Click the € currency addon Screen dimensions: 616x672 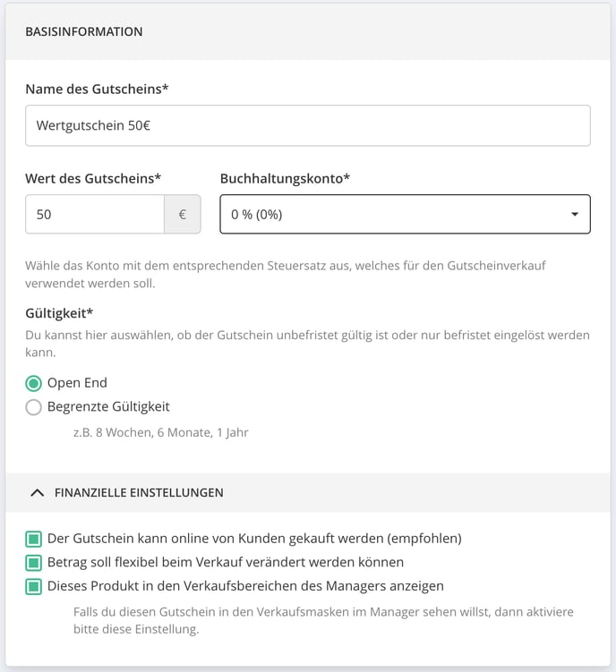coord(183,214)
